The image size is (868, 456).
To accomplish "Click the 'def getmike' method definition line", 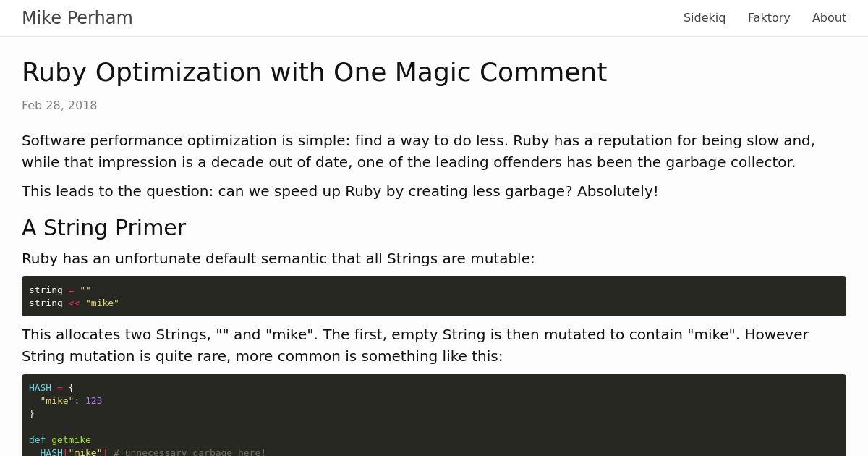I will point(60,440).
